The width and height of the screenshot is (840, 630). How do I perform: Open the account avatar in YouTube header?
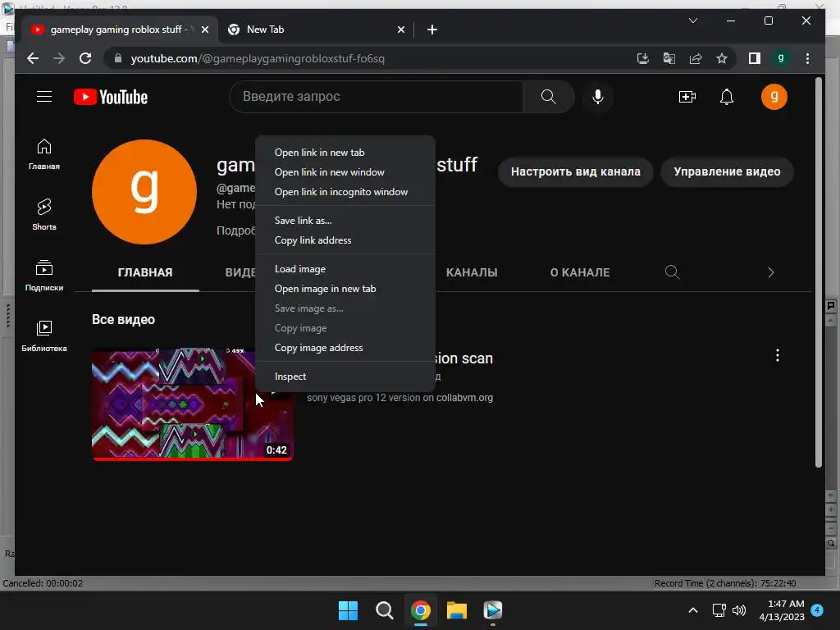tap(774, 97)
